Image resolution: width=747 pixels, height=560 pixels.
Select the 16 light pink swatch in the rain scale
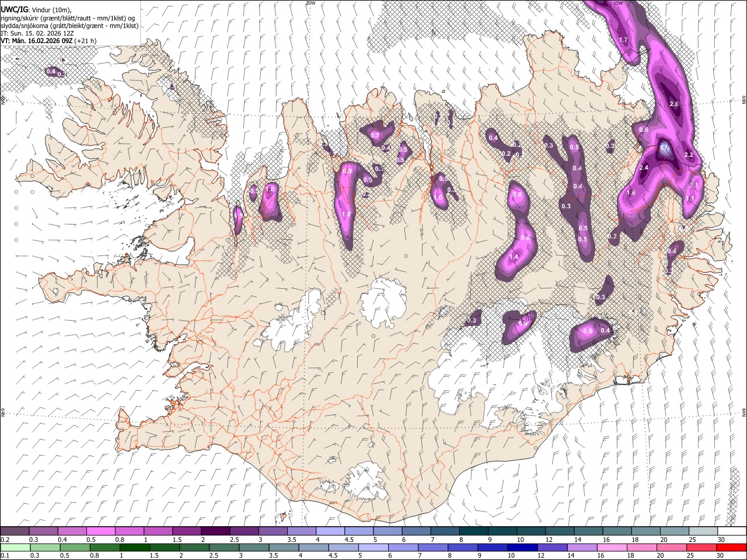(612, 547)
